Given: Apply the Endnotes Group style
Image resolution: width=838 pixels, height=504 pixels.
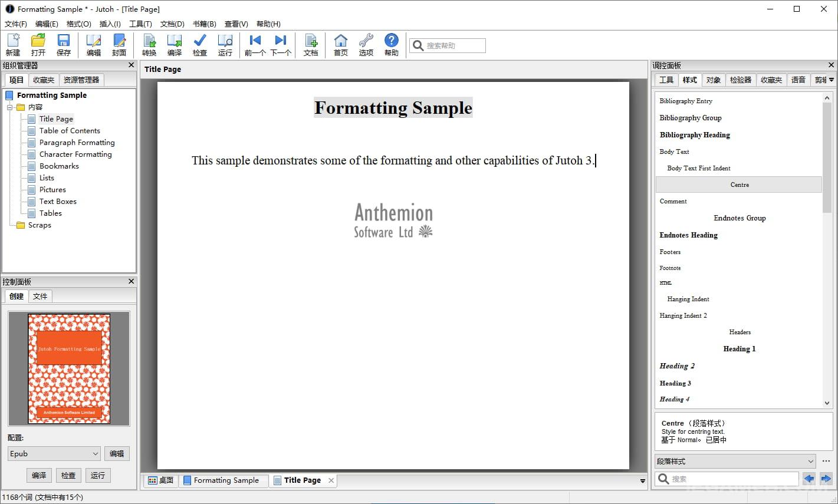Looking at the screenshot, I should (x=739, y=218).
